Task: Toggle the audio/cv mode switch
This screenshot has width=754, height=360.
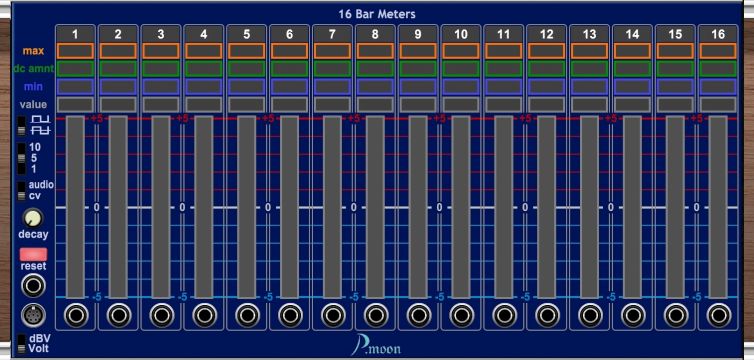Action: (21, 190)
